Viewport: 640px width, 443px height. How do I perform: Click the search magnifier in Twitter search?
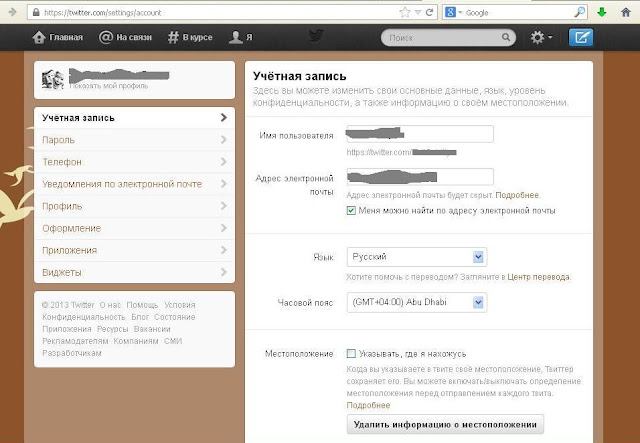coord(506,38)
